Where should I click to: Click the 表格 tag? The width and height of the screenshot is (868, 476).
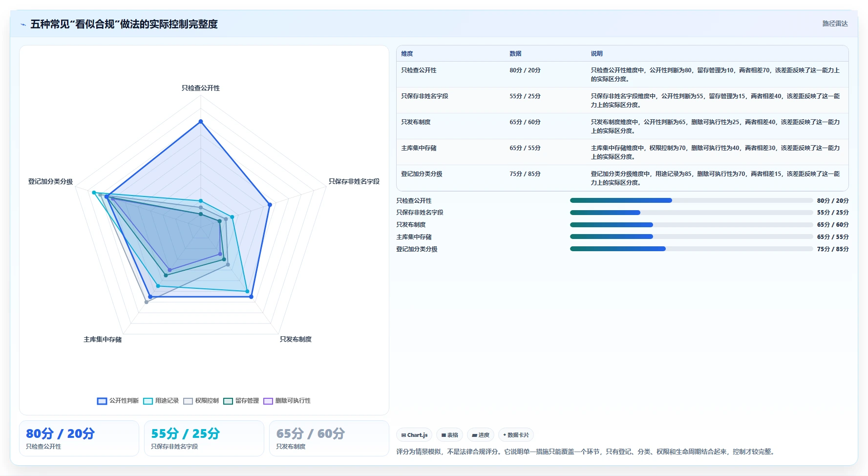[449, 435]
